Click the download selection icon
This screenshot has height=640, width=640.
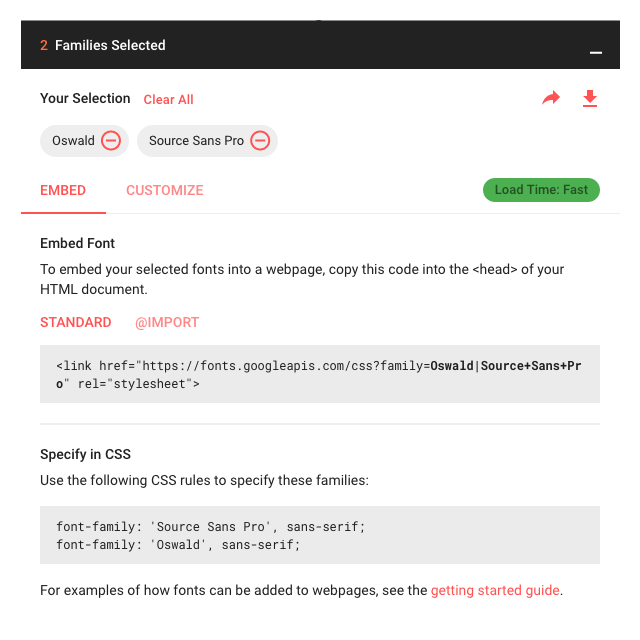click(590, 98)
